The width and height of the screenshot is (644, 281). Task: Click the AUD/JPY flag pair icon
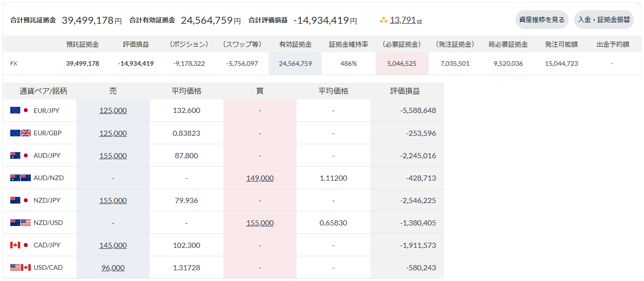point(20,155)
